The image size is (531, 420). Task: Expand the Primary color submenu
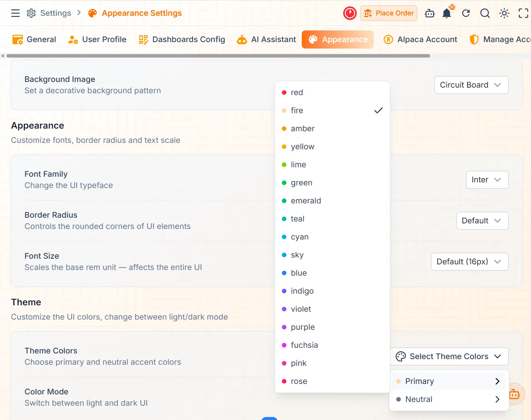pyautogui.click(x=449, y=381)
